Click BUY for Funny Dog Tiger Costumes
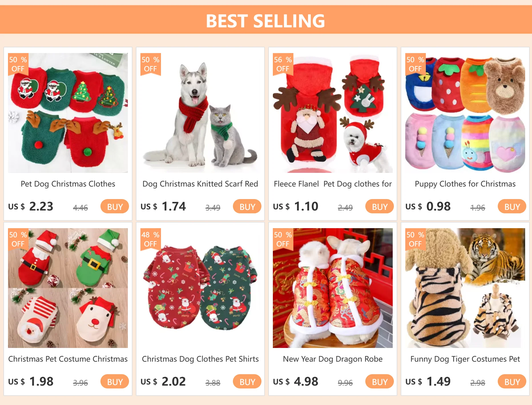Screen dimensions: 532x405 pyautogui.click(x=512, y=382)
